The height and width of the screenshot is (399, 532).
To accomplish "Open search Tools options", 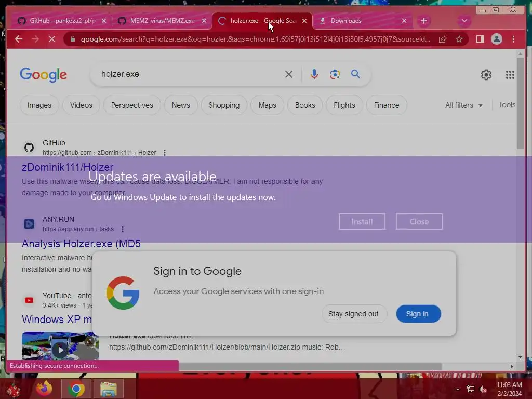I will click(507, 105).
